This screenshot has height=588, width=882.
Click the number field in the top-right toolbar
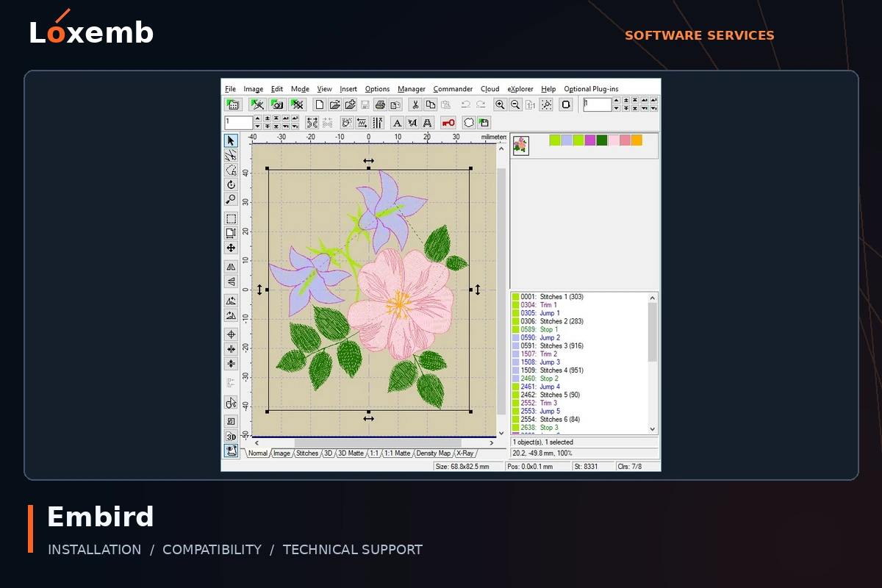597,105
